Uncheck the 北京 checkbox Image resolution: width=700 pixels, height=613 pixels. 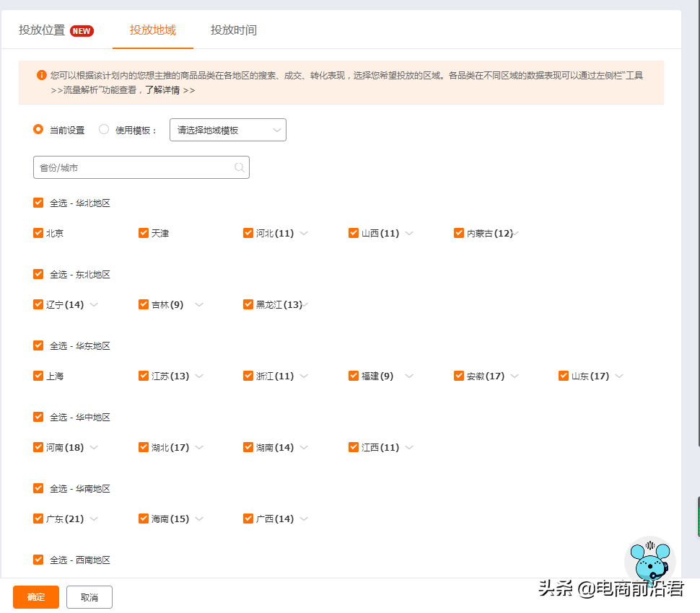38,233
